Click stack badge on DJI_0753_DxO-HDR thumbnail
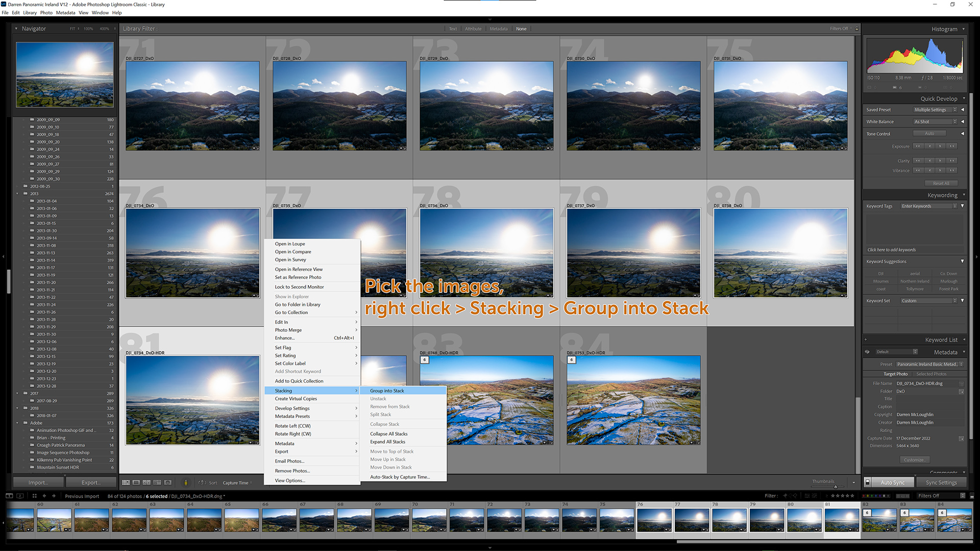 pyautogui.click(x=572, y=360)
